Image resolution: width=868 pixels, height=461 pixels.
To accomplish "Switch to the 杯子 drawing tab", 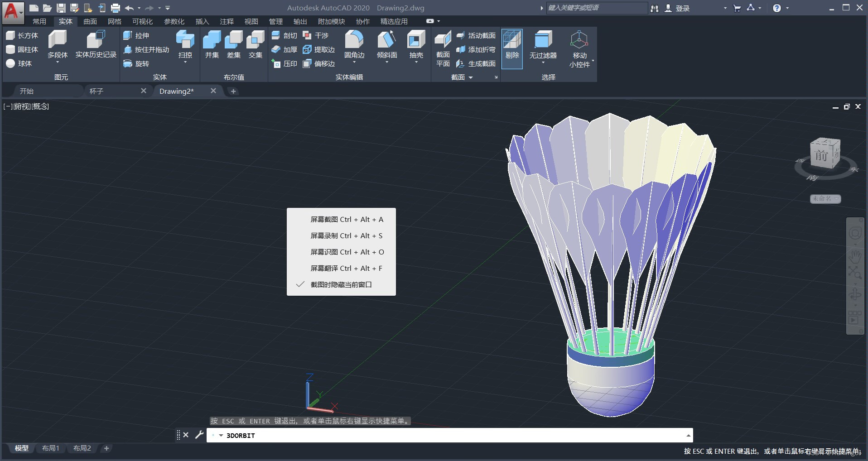I will [96, 91].
